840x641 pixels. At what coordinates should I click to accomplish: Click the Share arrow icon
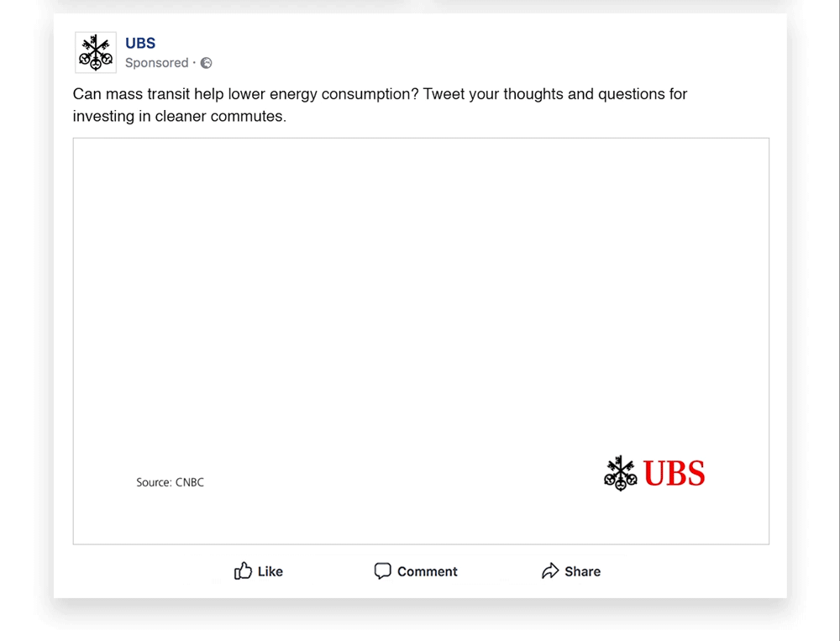pyautogui.click(x=550, y=571)
